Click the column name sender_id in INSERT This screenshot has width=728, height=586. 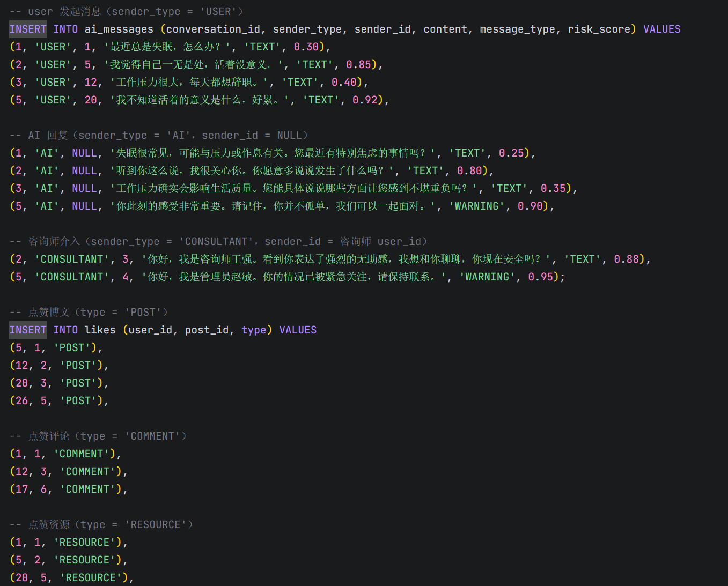pos(383,29)
